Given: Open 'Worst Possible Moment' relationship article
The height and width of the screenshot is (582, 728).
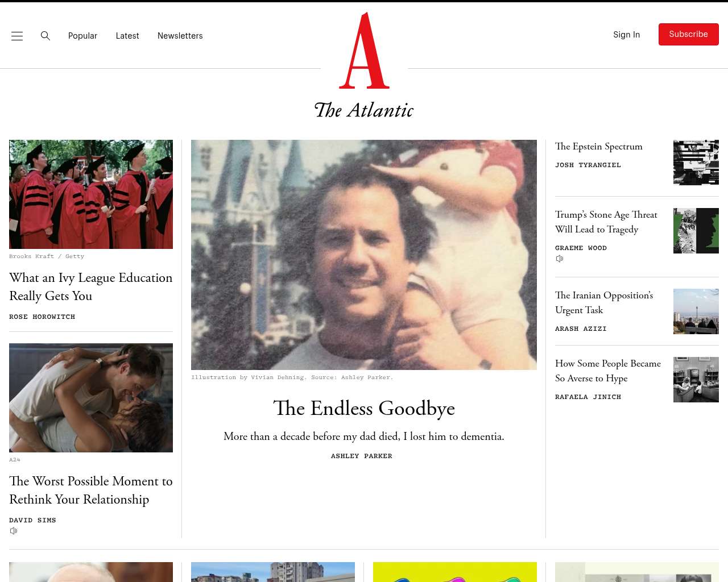Looking at the screenshot, I should click(x=91, y=490).
